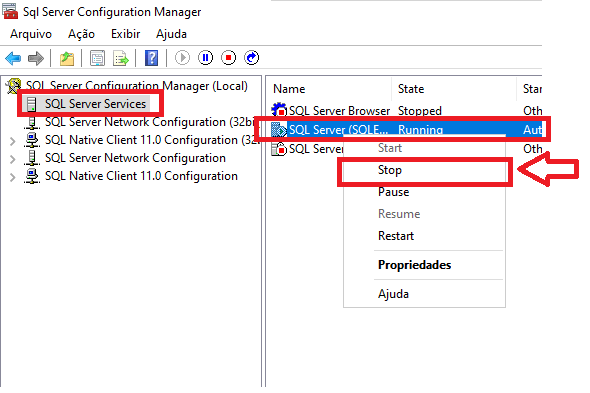Select the last SQL Native Client 11.0 Configuration item
The height and width of the screenshot is (393, 590).
point(141,176)
